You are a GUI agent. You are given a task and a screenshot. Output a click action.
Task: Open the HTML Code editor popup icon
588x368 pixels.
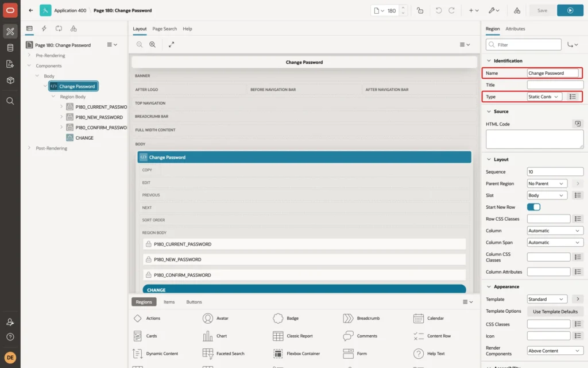click(x=578, y=124)
